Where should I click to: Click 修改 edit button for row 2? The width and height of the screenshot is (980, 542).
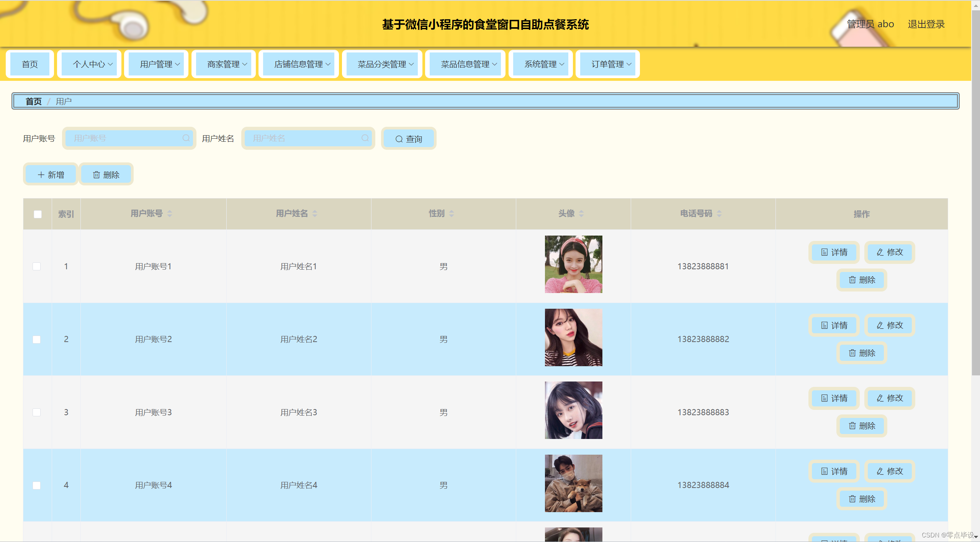pos(890,326)
